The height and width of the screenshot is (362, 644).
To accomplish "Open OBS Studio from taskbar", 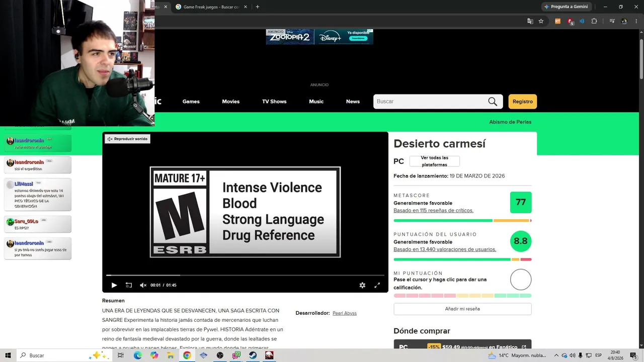I will pos(220,355).
